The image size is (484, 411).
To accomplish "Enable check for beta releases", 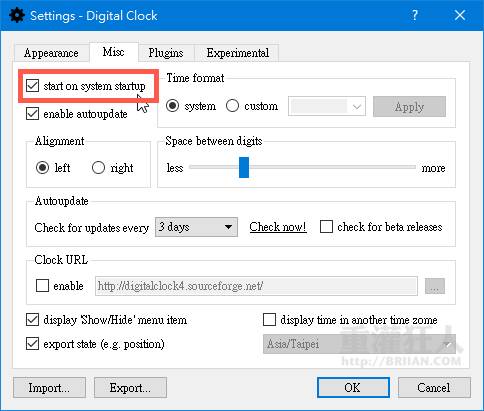I will click(326, 227).
